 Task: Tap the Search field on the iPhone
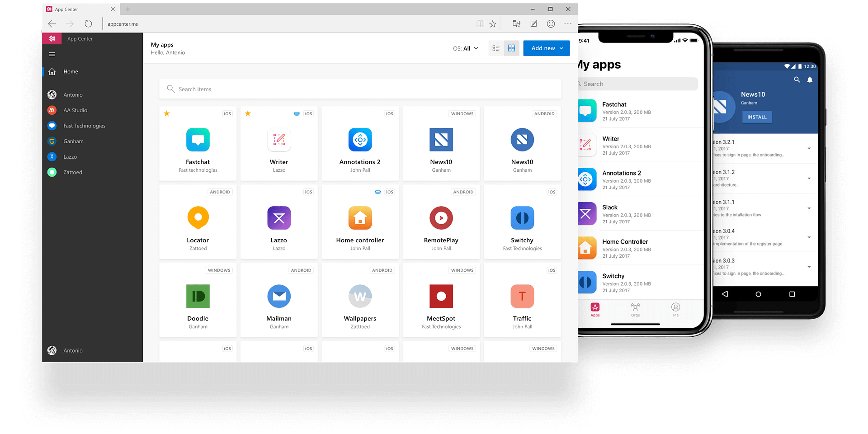(x=637, y=84)
